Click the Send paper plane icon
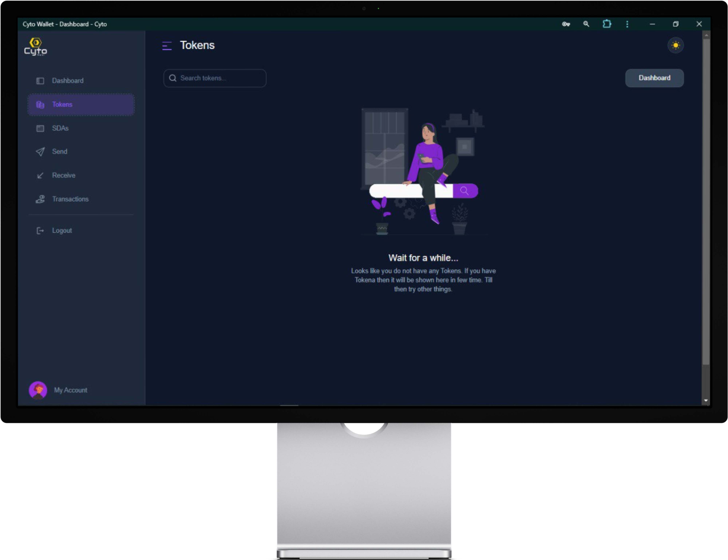The image size is (728, 560). pyautogui.click(x=40, y=152)
